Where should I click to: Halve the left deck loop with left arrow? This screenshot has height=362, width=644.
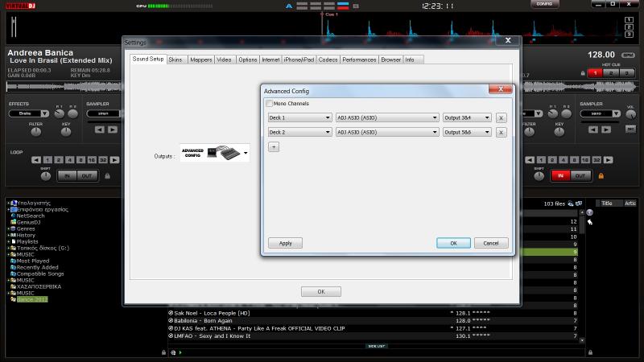point(36,160)
